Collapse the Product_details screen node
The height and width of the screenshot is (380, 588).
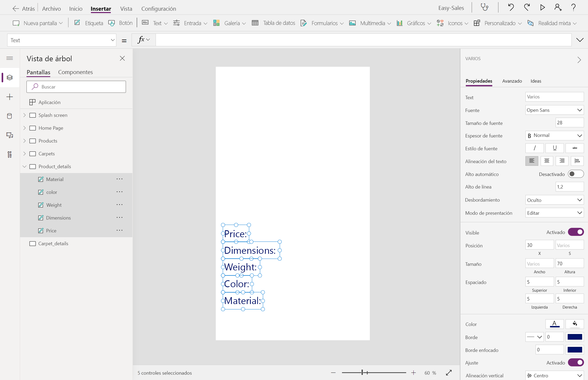pyautogui.click(x=25, y=166)
